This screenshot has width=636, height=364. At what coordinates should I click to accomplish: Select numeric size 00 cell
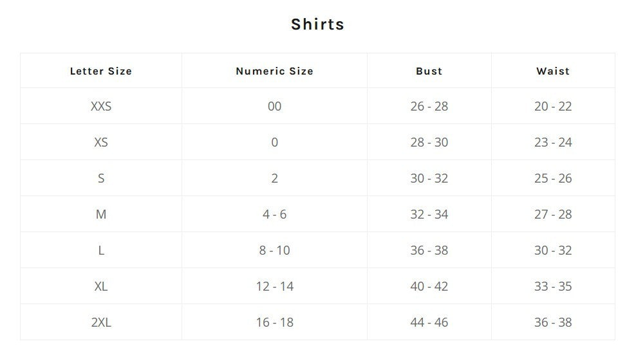[274, 106]
